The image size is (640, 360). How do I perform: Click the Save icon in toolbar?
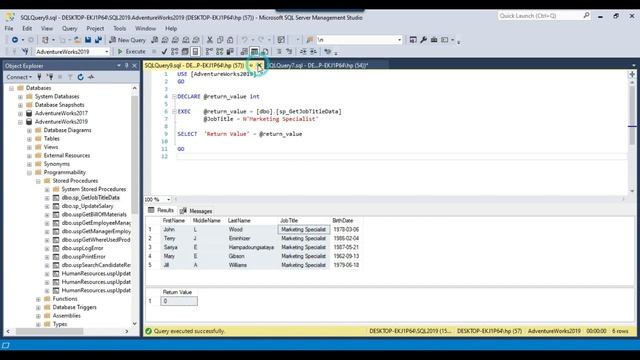point(88,40)
